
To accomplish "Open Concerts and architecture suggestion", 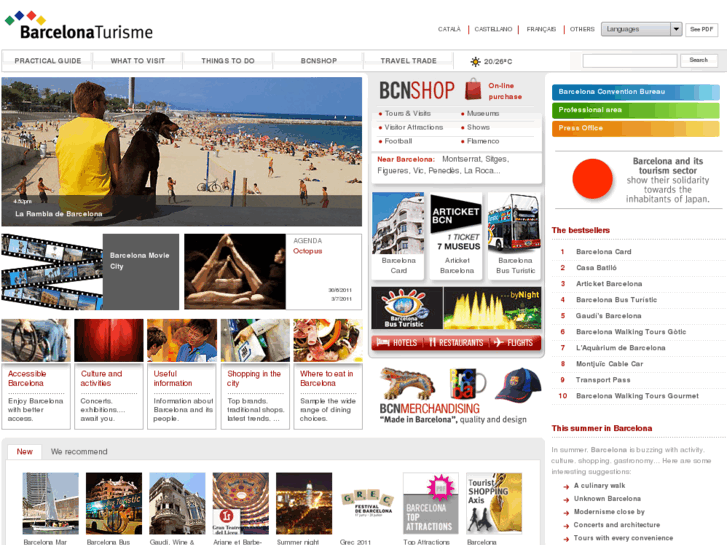I will tap(617, 525).
